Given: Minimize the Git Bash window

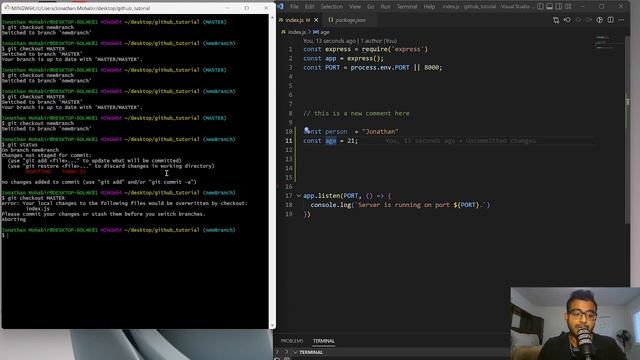Looking at the screenshot, I should click(x=228, y=8).
